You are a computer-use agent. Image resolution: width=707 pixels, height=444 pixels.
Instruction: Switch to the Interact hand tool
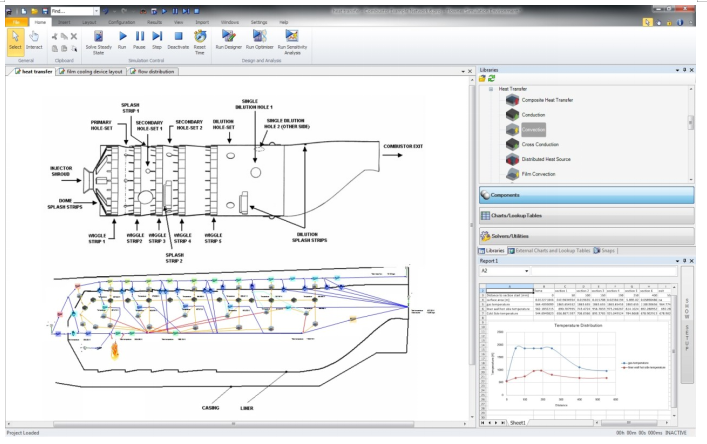tap(34, 40)
